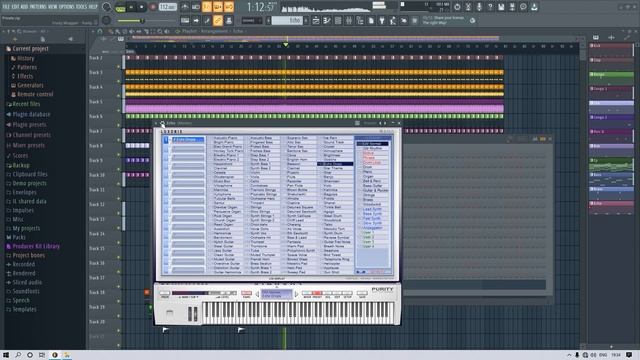Click the Task View taskbar icon
The image size is (640, 360).
42,355
